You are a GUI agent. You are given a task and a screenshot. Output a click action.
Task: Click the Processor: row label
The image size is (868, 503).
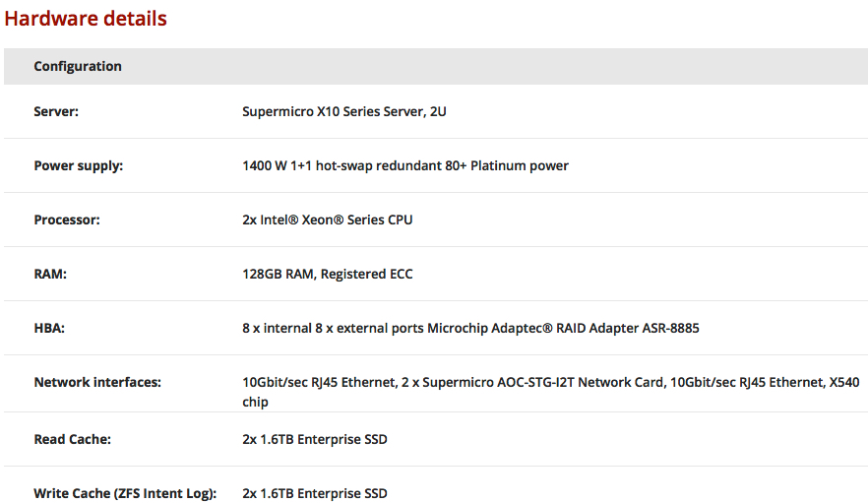(67, 220)
